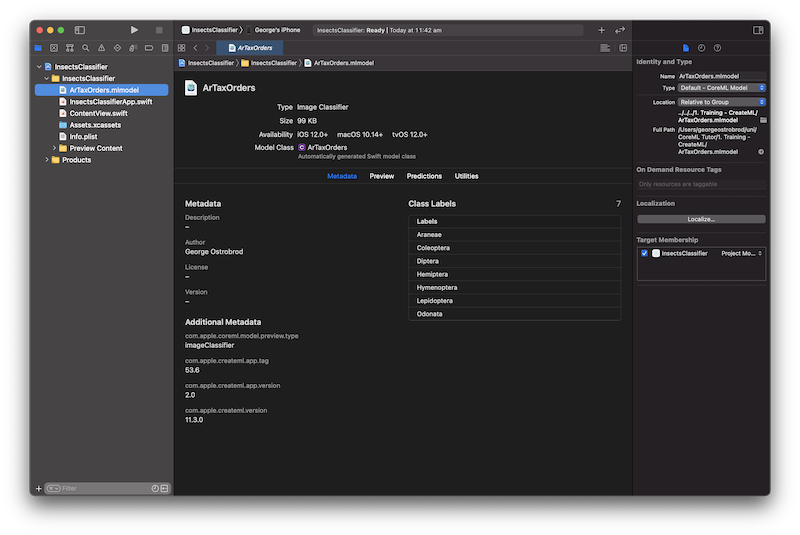The image size is (800, 535).
Task: Switch to the Preview tab
Action: 381,176
